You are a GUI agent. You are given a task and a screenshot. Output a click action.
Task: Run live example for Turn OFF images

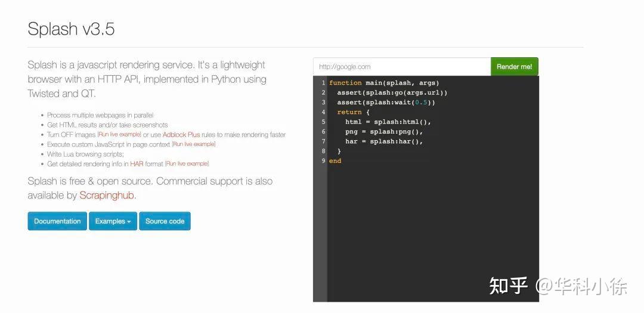[119, 135]
